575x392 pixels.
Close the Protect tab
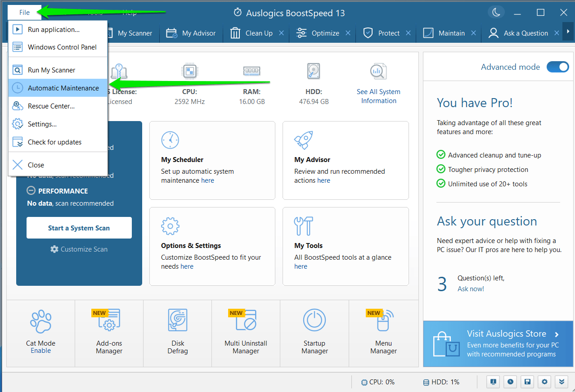pos(408,33)
